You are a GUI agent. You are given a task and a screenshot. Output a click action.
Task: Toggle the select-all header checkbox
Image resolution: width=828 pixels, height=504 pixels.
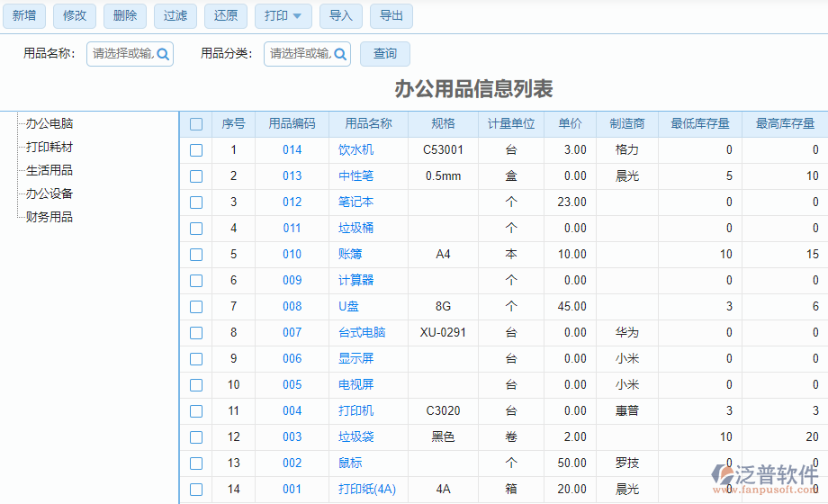pyautogui.click(x=196, y=124)
